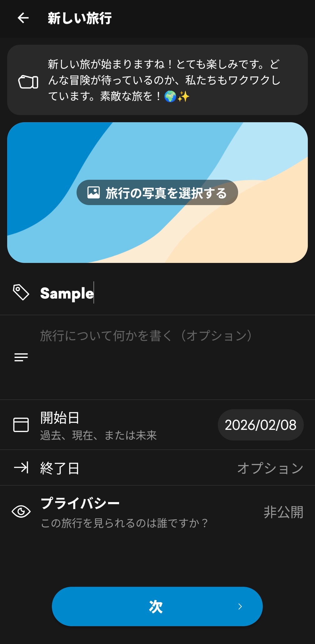Focus the trip name field "Sample"
The image size is (315, 644).
coord(156,293)
